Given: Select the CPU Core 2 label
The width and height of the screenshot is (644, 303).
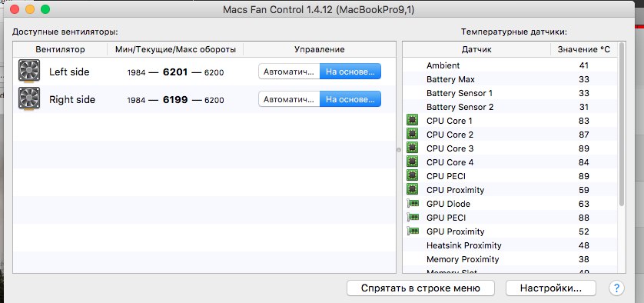Looking at the screenshot, I should [x=450, y=135].
